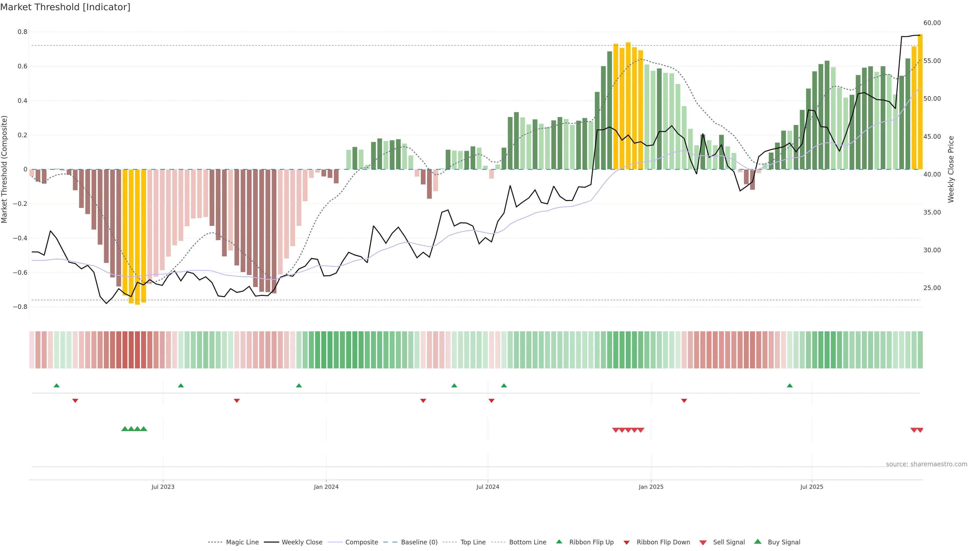
Task: Click ribbon flip down marker after Jan 2025
Action: click(x=684, y=400)
